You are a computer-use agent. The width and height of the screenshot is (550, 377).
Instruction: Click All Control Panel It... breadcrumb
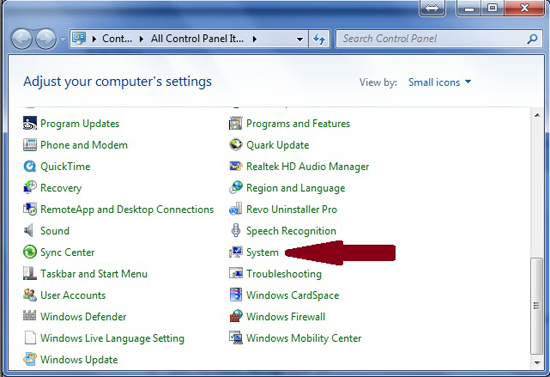pos(197,39)
